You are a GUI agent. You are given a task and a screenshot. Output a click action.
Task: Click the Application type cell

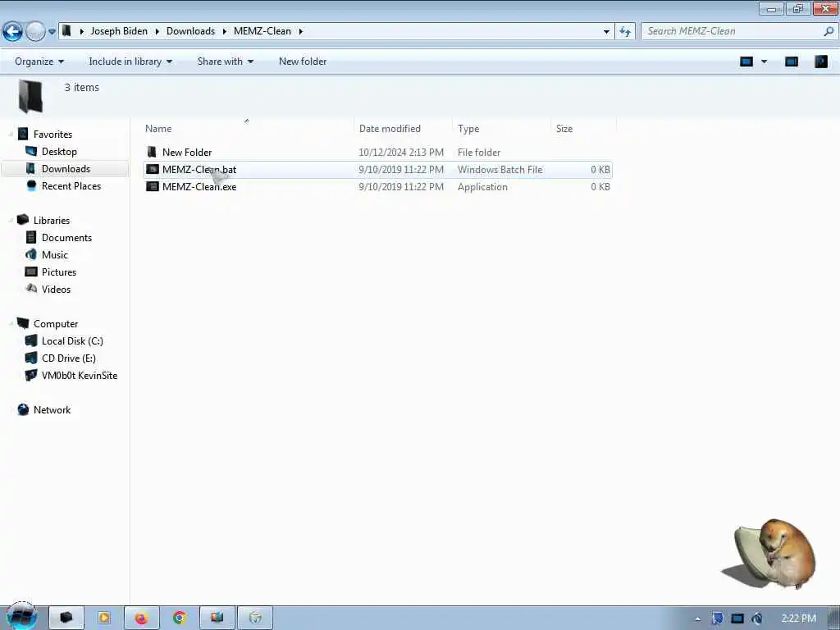tap(482, 187)
